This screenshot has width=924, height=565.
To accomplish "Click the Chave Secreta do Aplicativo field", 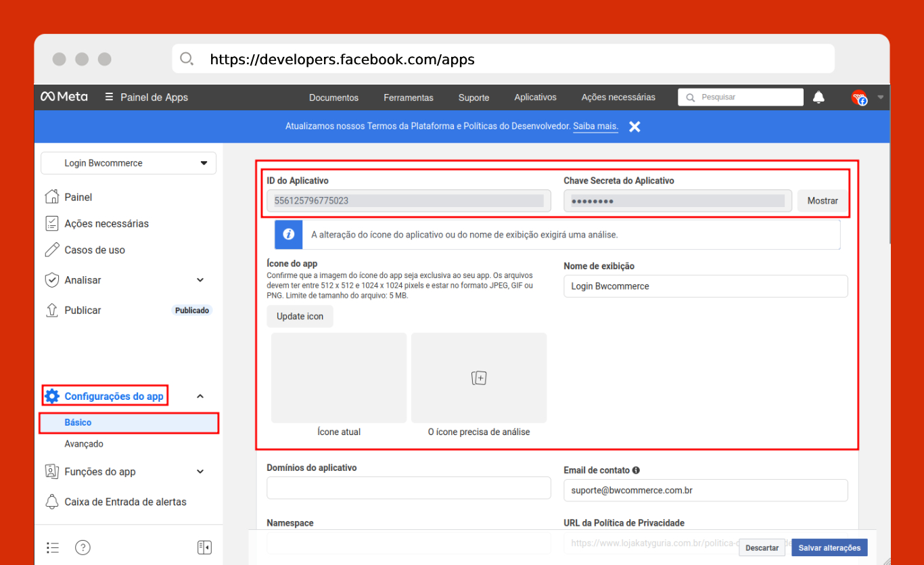I will (x=678, y=201).
